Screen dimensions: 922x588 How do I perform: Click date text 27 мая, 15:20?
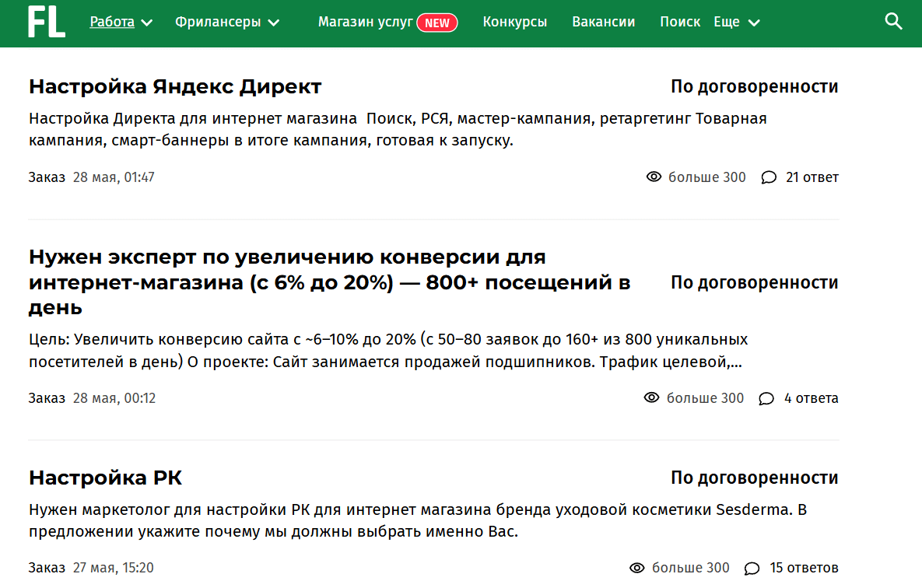click(114, 568)
